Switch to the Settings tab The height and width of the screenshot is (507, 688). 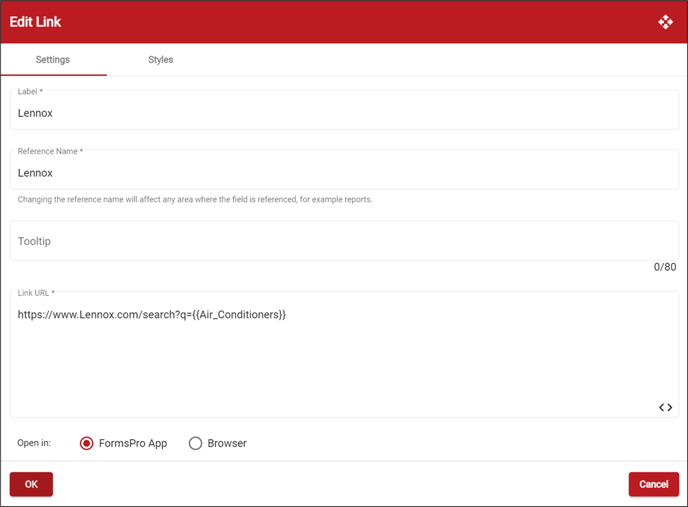point(53,60)
